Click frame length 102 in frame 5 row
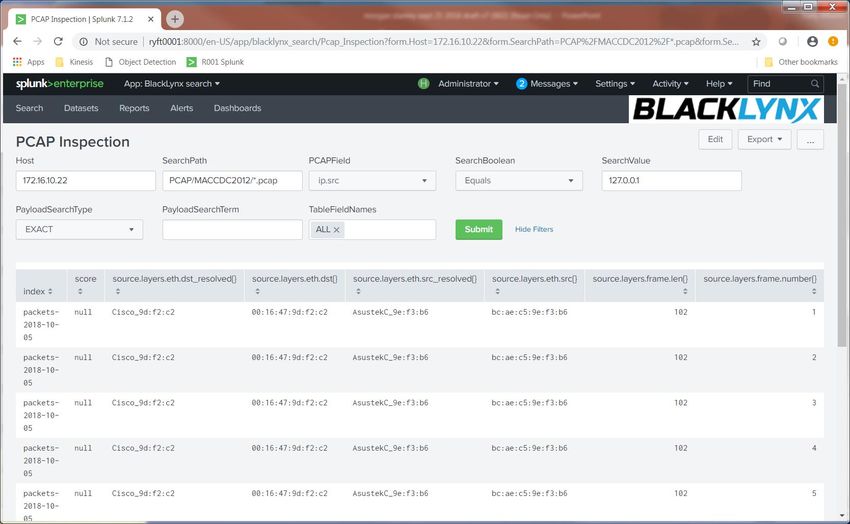 coord(681,494)
